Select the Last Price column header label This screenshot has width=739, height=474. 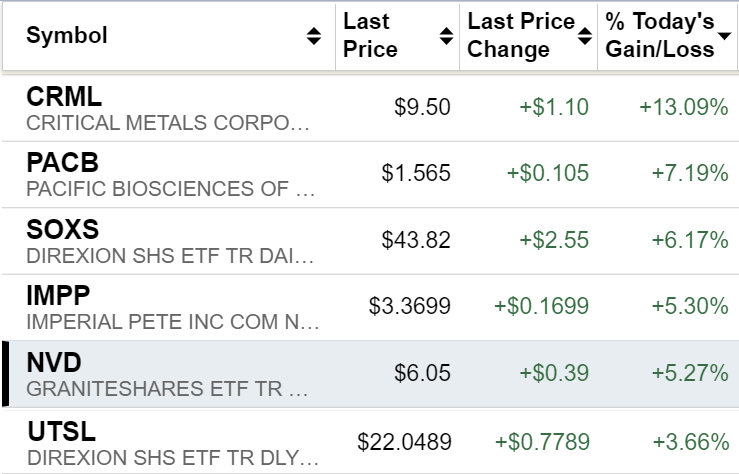point(370,36)
